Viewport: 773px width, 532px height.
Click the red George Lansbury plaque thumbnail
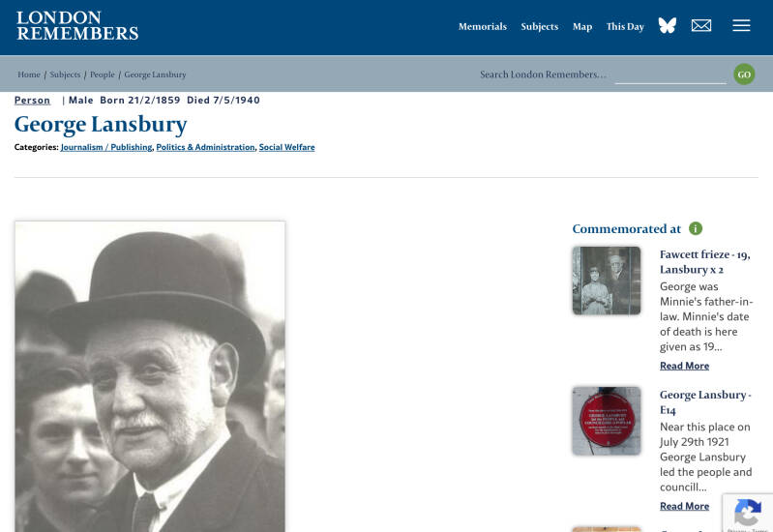click(607, 421)
